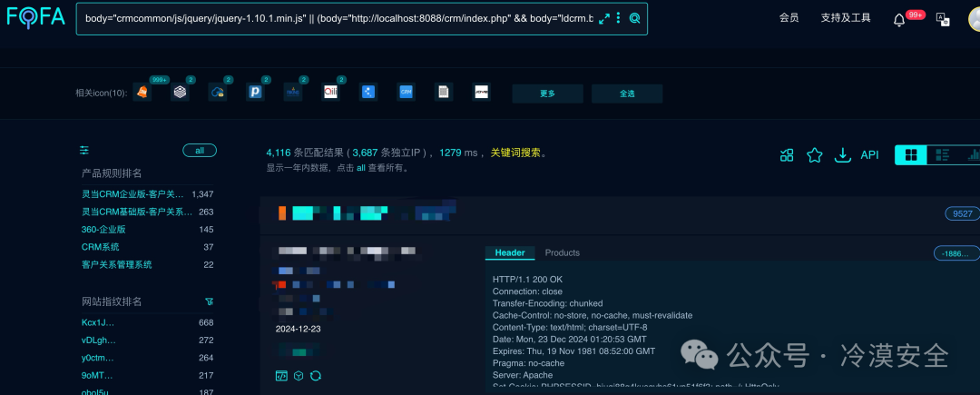
Task: Switch to list view layout
Action: click(x=942, y=155)
